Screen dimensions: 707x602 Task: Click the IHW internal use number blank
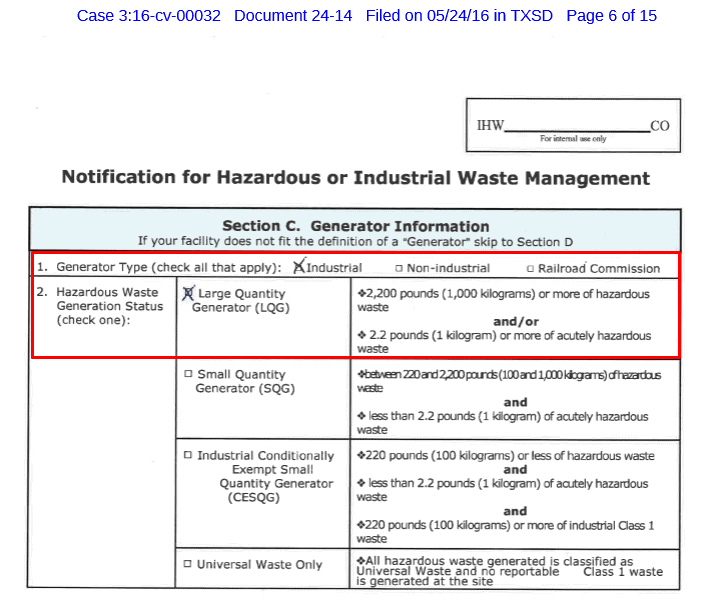point(576,126)
